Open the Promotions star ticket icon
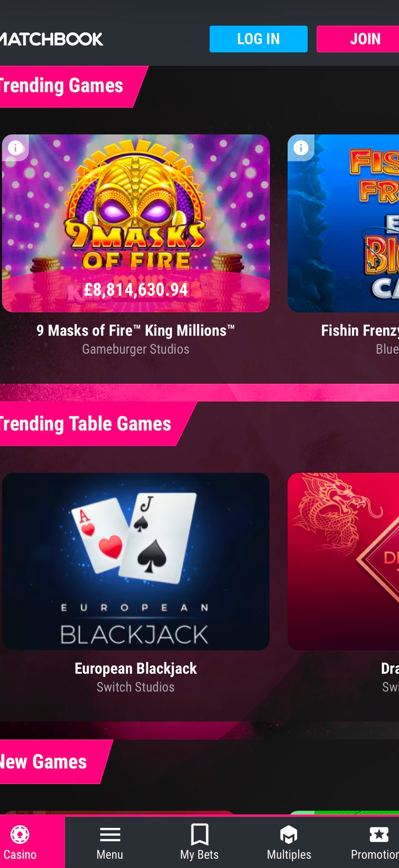The image size is (399, 868). coord(379,834)
